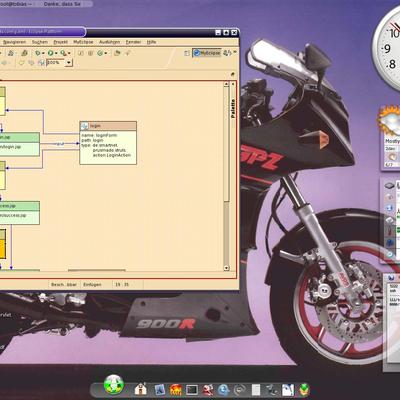
Task: Click into the 200% zoom field
Action: click(x=56, y=63)
